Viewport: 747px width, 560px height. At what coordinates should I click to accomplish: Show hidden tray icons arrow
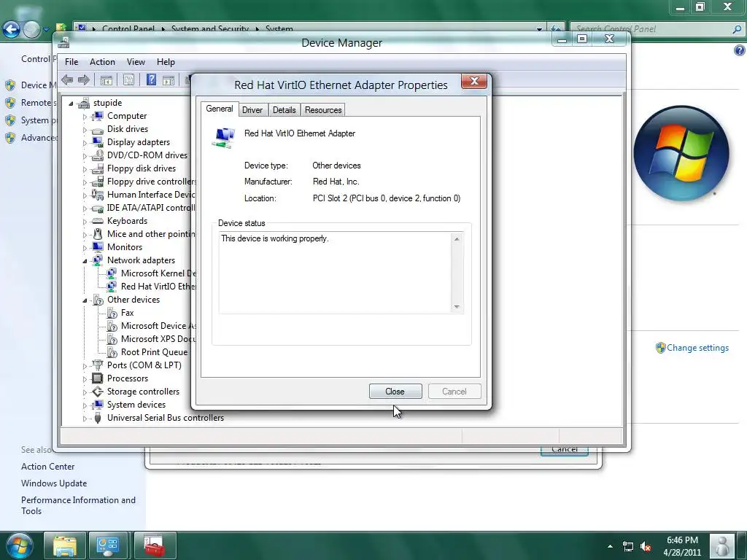coord(611,546)
